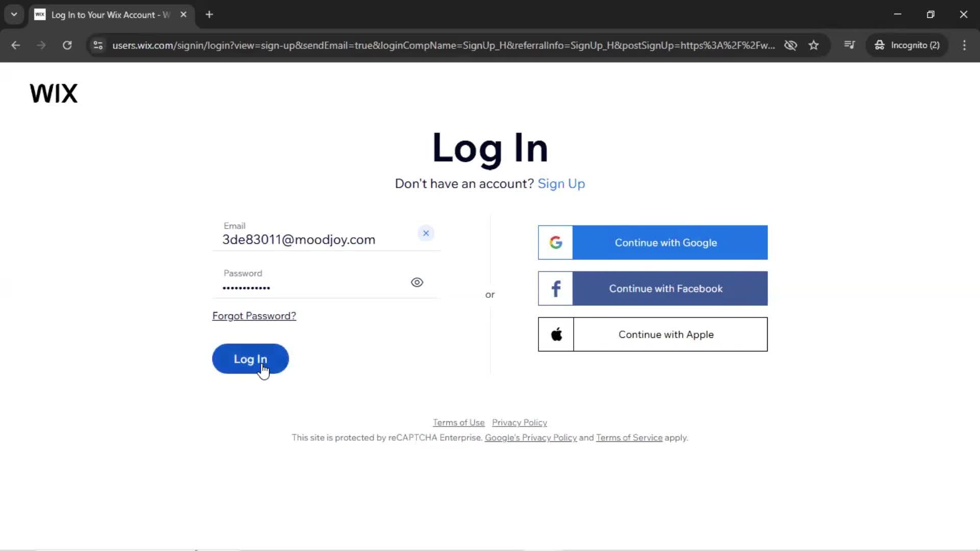Click the Facebook logo icon
The width and height of the screenshot is (980, 551).
[x=556, y=288]
